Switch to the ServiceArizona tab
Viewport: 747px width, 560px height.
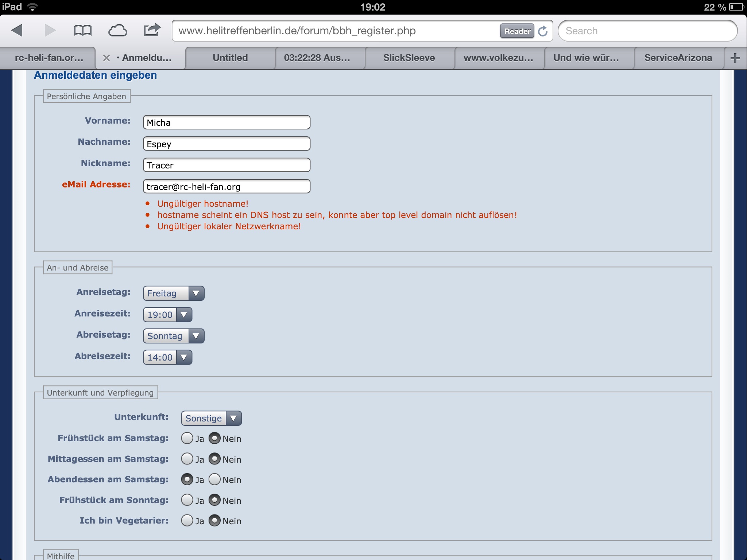[x=678, y=58]
